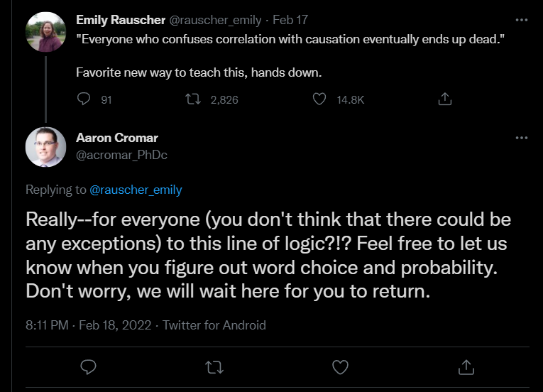Click the Twitter for Android source label
Screen dimensions: 543x392
pos(214,325)
